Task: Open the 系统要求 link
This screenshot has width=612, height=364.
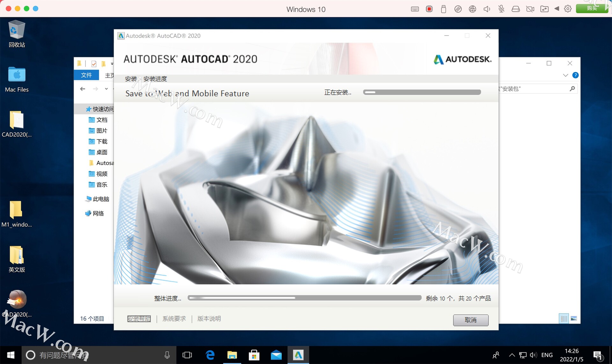Action: pos(174,318)
